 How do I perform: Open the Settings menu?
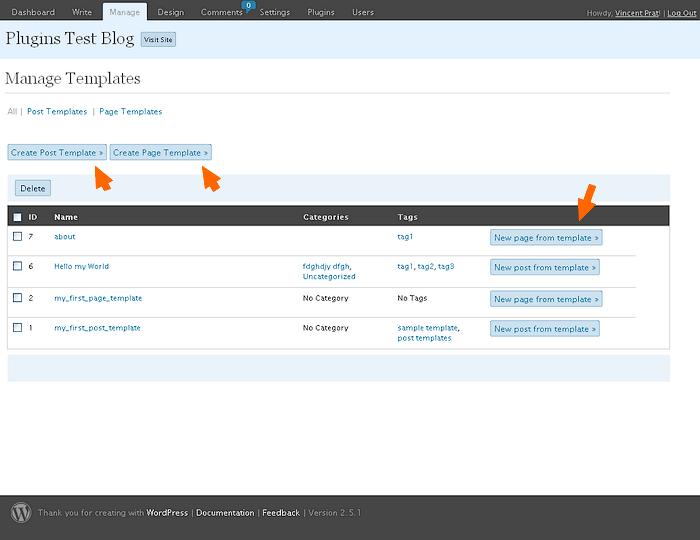click(x=275, y=12)
